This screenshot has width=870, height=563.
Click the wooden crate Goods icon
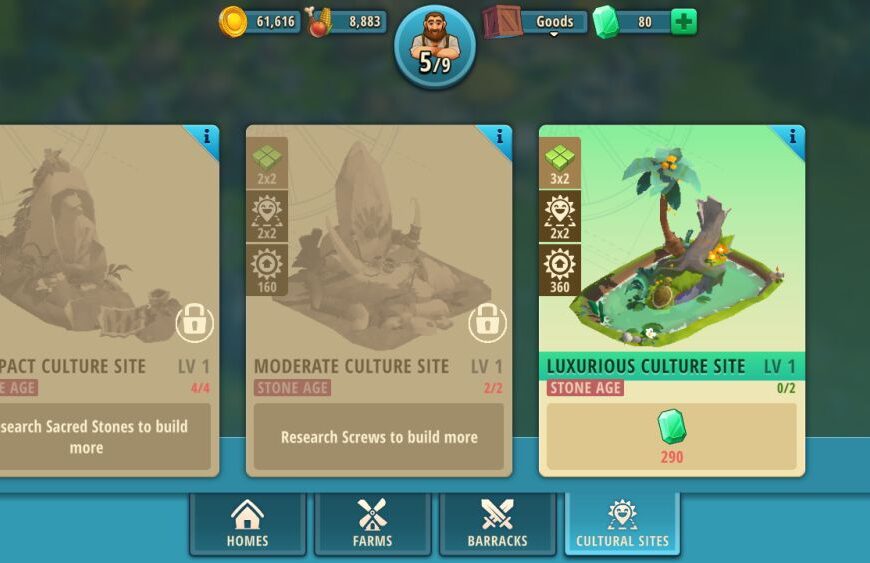click(x=502, y=22)
